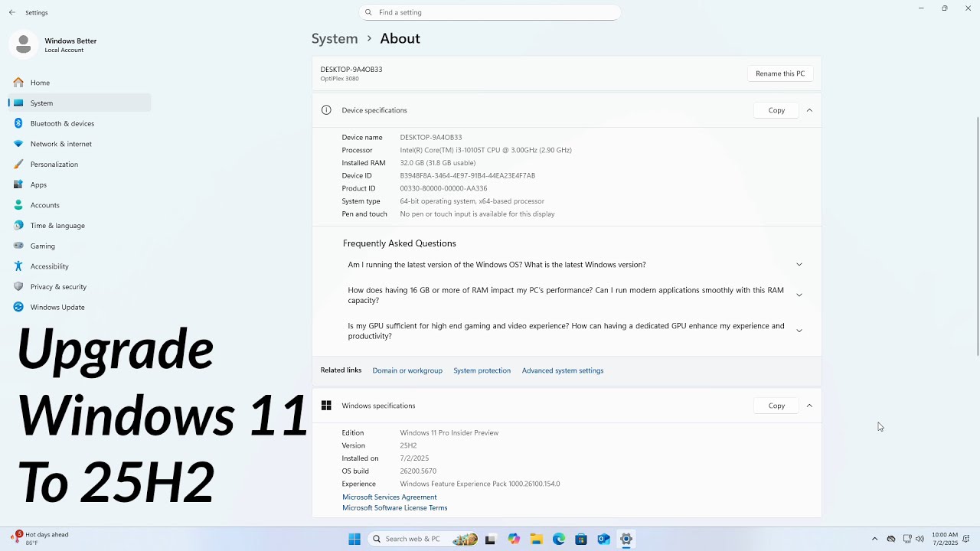Collapse the Device specifications section
Viewport: 980px width, 551px height.
[x=809, y=110]
